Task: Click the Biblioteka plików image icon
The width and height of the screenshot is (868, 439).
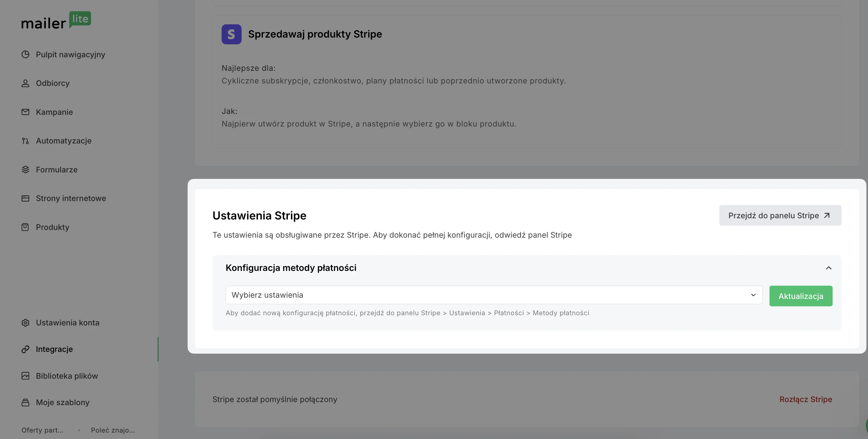Action: [x=25, y=376]
